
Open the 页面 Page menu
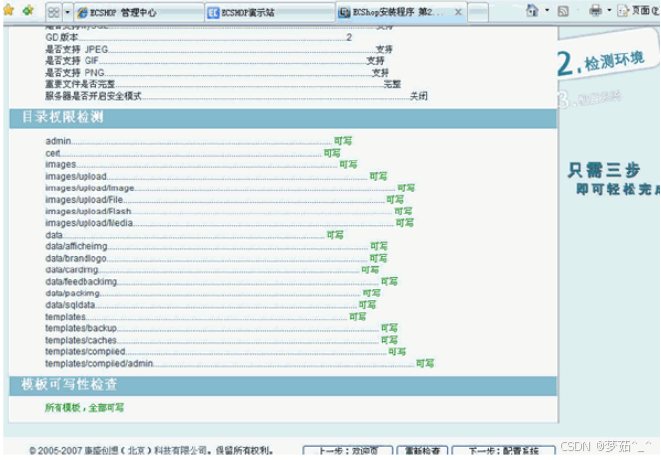coord(639,11)
